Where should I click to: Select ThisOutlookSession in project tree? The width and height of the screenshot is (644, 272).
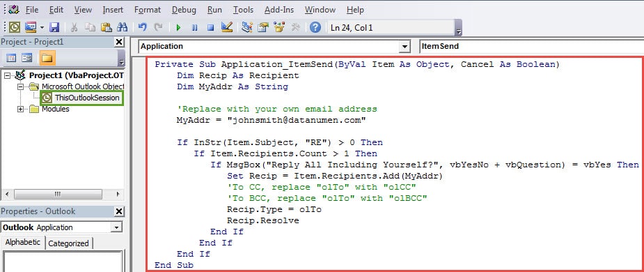point(87,98)
